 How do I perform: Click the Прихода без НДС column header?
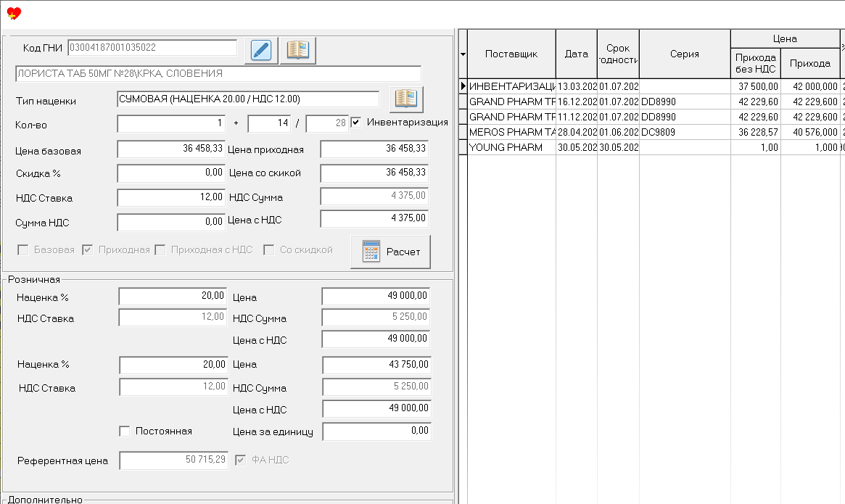click(756, 63)
